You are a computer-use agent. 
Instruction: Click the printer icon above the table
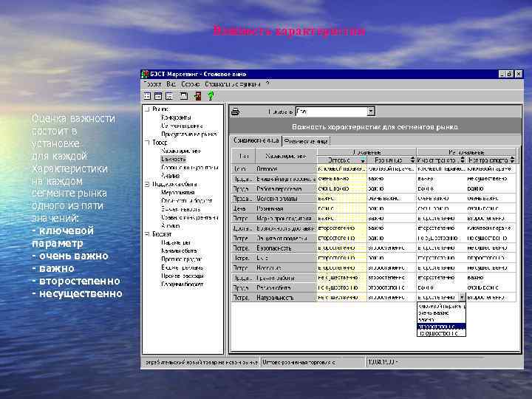236,112
